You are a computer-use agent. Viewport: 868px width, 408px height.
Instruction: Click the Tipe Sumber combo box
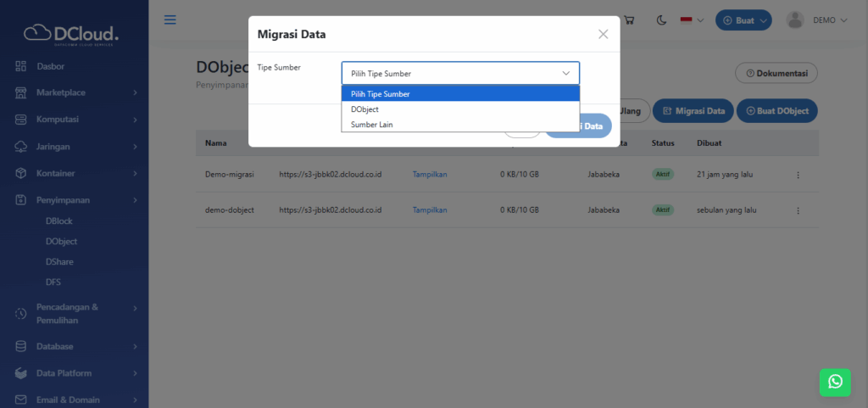point(460,73)
